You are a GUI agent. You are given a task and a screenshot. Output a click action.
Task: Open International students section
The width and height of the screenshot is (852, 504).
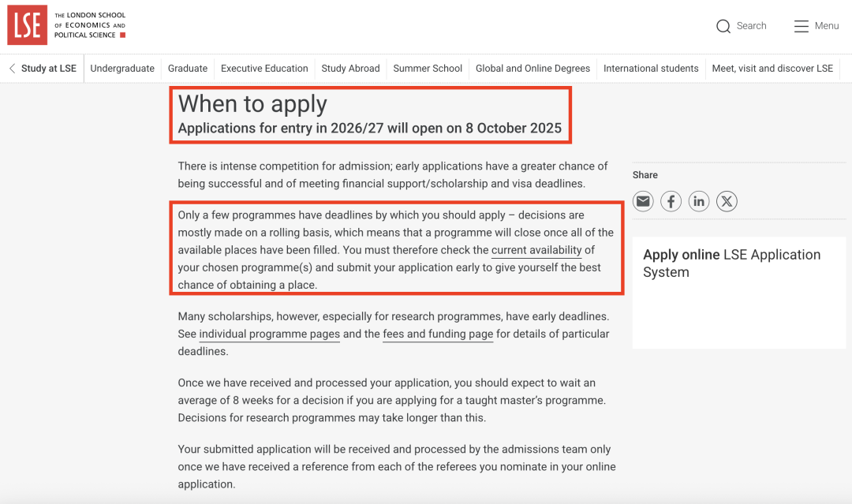(651, 69)
